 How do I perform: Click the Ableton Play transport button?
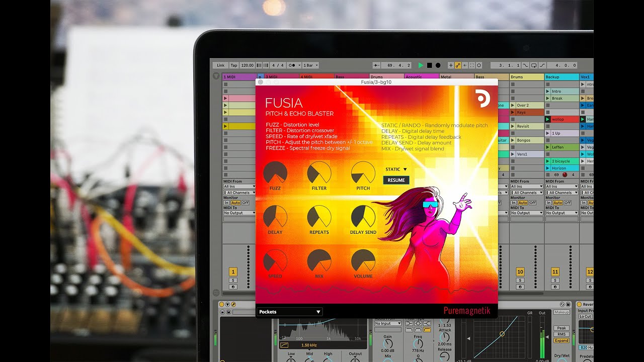[x=421, y=65]
